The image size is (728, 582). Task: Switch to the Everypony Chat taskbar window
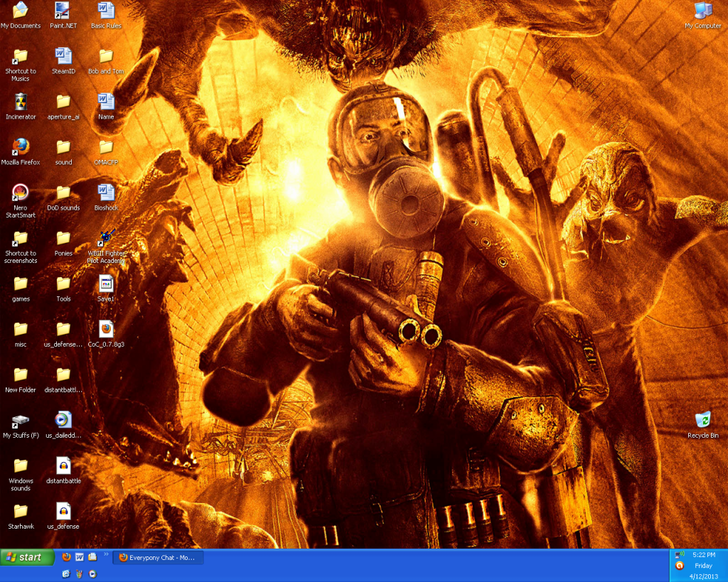(158, 557)
